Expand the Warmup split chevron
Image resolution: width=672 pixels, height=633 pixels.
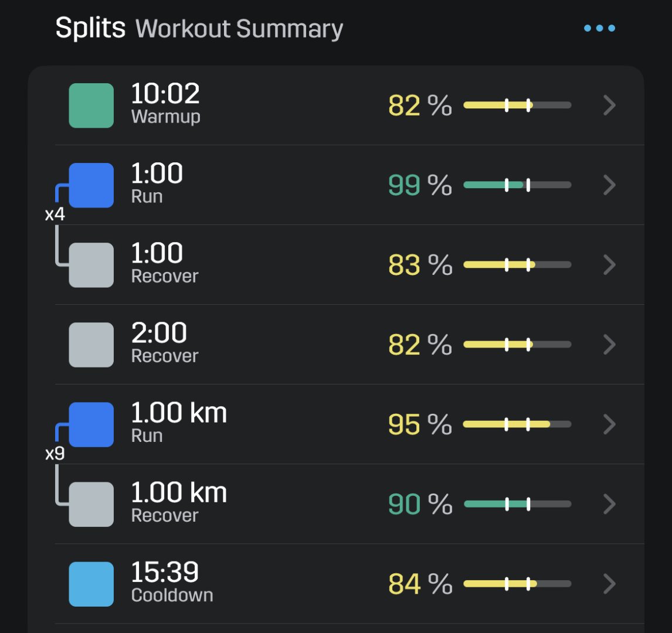(609, 105)
